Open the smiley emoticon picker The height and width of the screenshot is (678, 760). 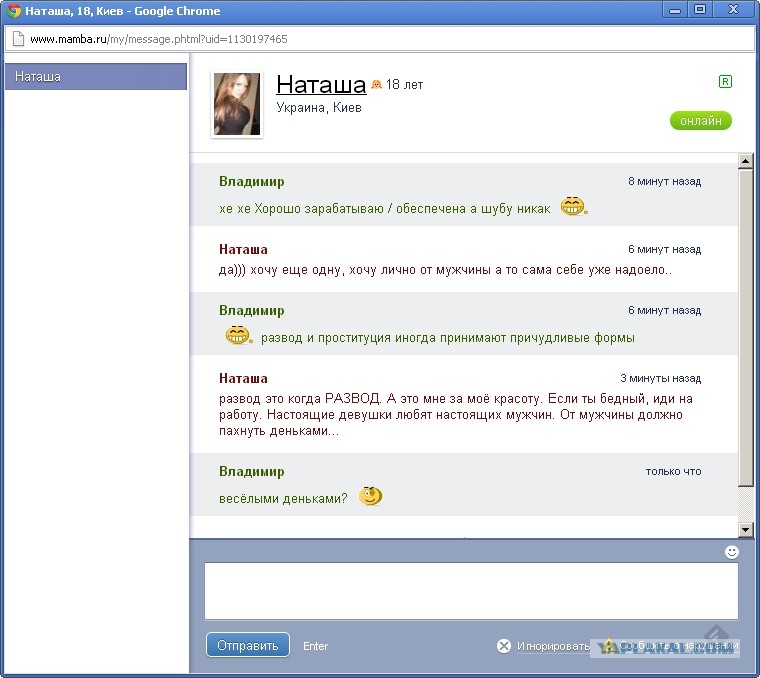pos(732,552)
